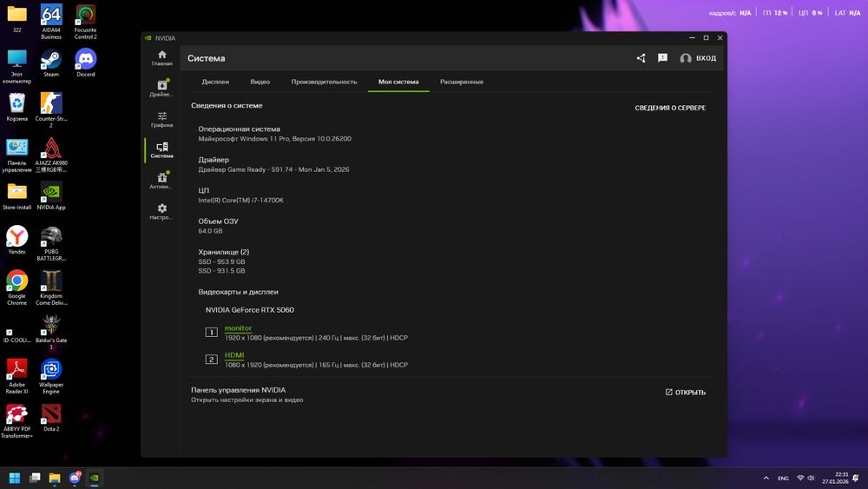Viewport: 868px width, 489px height.
Task: Launch Counter-Strike 2 desktop shortcut
Action: click(x=51, y=109)
